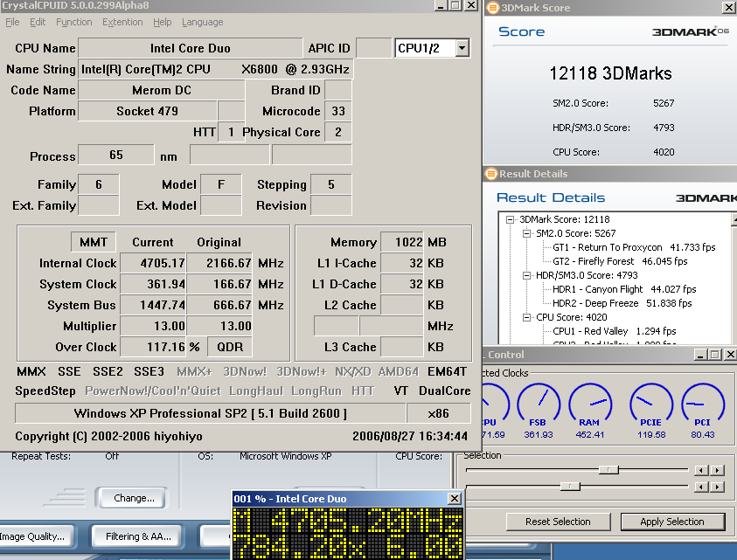Close the CrystalCPUID window
The height and width of the screenshot is (560, 737).
coord(471,5)
